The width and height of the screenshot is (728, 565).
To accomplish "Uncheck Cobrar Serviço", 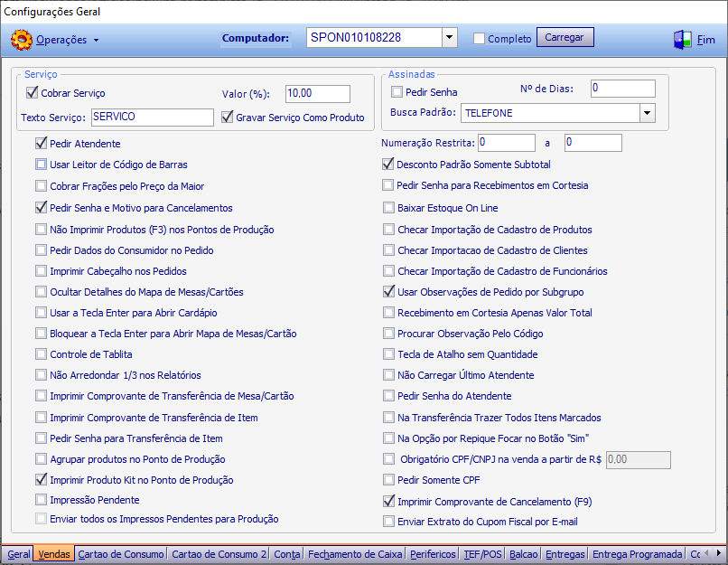I will pos(32,93).
